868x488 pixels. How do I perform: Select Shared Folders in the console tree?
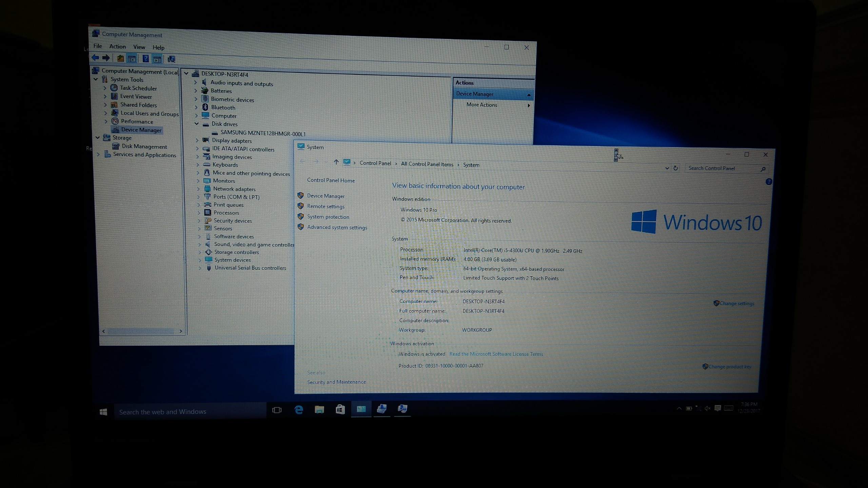138,105
